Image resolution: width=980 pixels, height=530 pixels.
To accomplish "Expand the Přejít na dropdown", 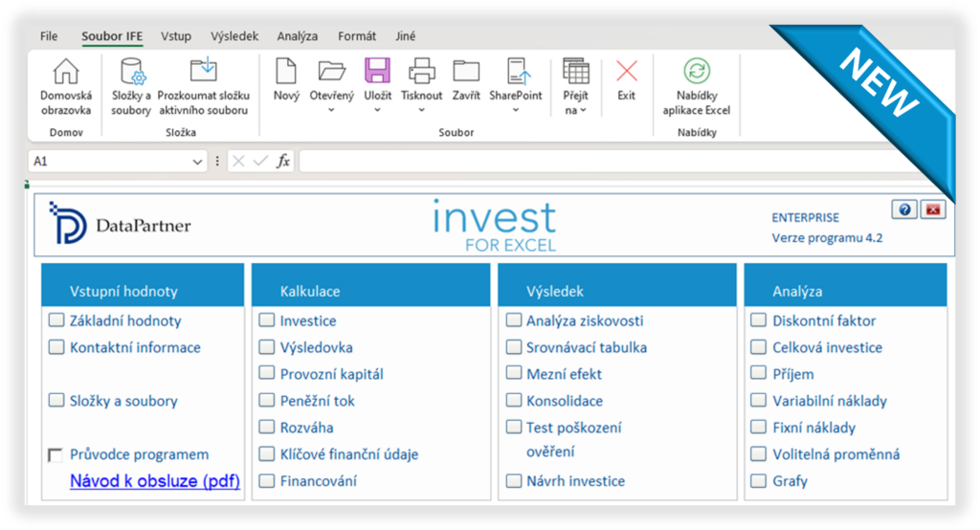I will [583, 111].
